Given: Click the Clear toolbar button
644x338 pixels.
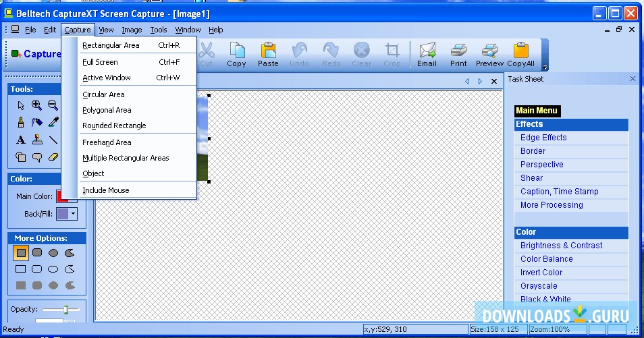Looking at the screenshot, I should [361, 54].
